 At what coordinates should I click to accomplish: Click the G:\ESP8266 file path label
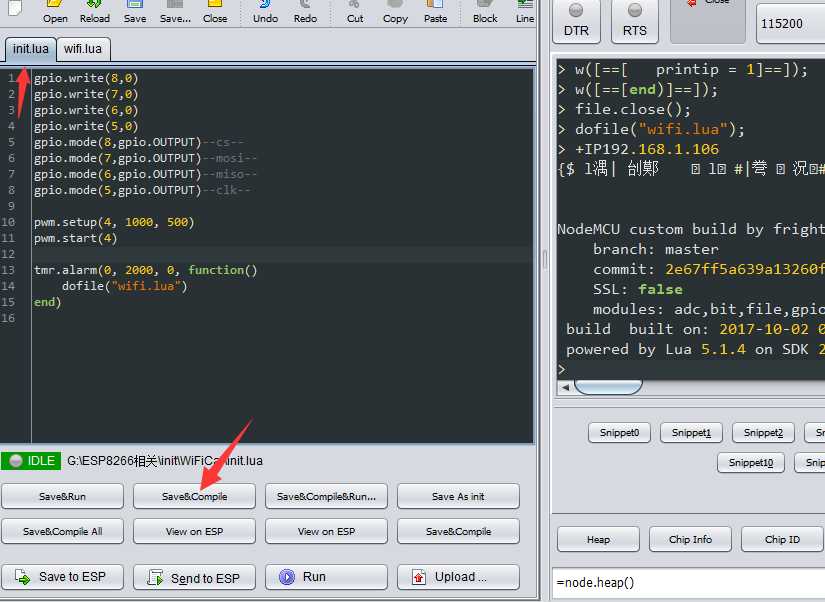[x=165, y=461]
